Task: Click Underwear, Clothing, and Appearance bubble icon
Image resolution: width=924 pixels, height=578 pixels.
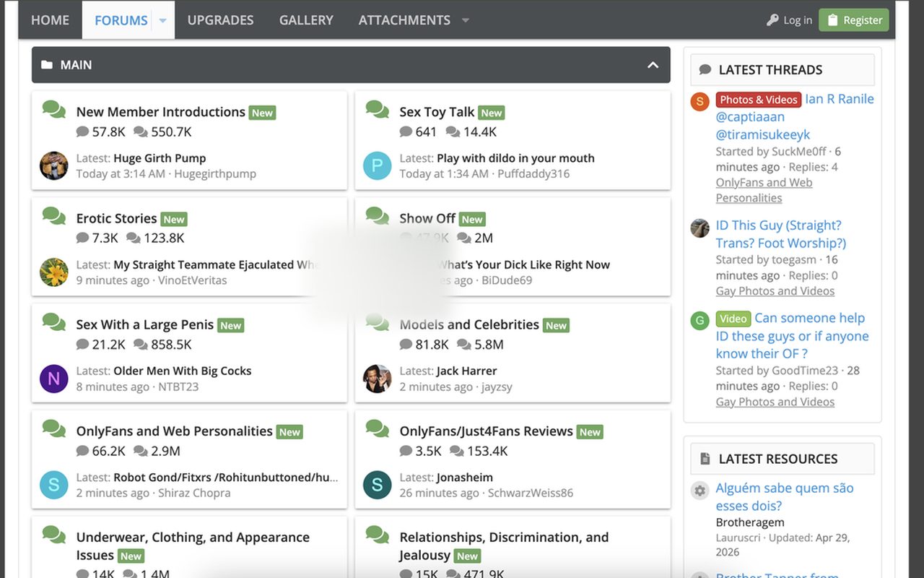Action: click(54, 534)
